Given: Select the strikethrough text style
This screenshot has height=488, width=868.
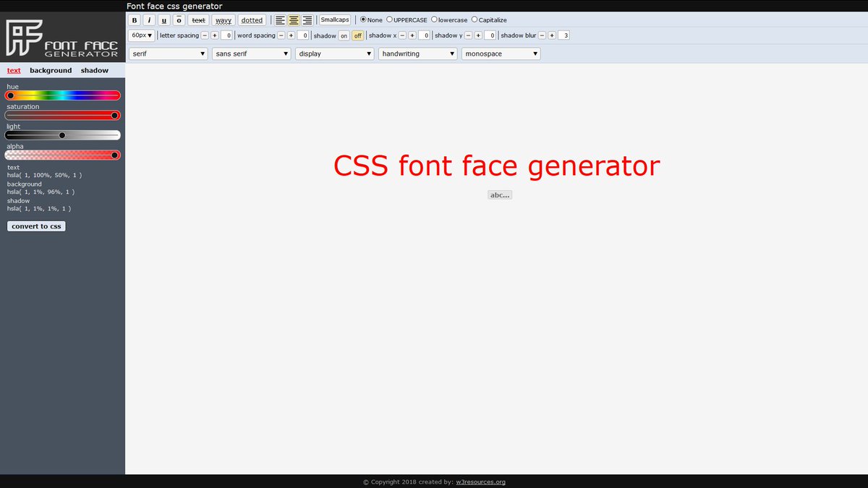Looking at the screenshot, I should (197, 20).
